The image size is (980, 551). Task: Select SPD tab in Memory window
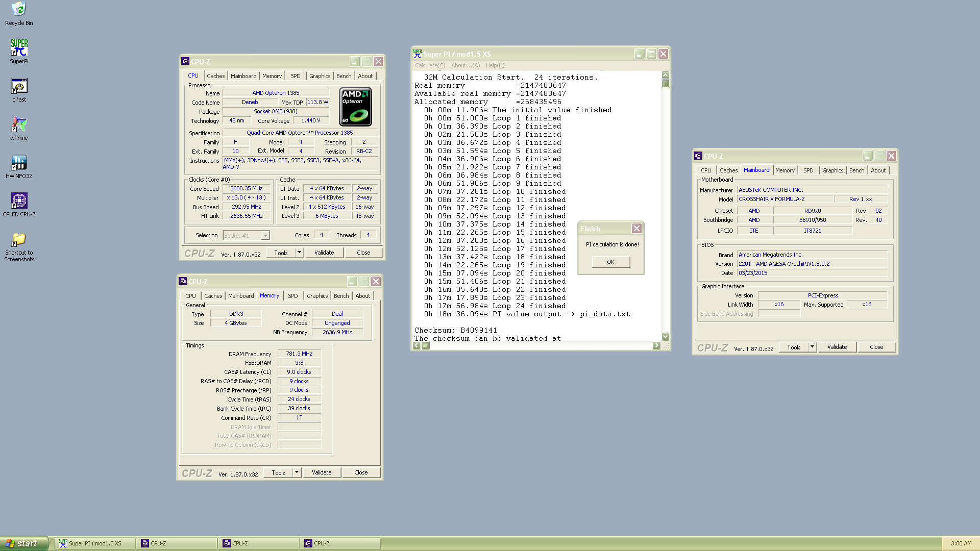(293, 296)
